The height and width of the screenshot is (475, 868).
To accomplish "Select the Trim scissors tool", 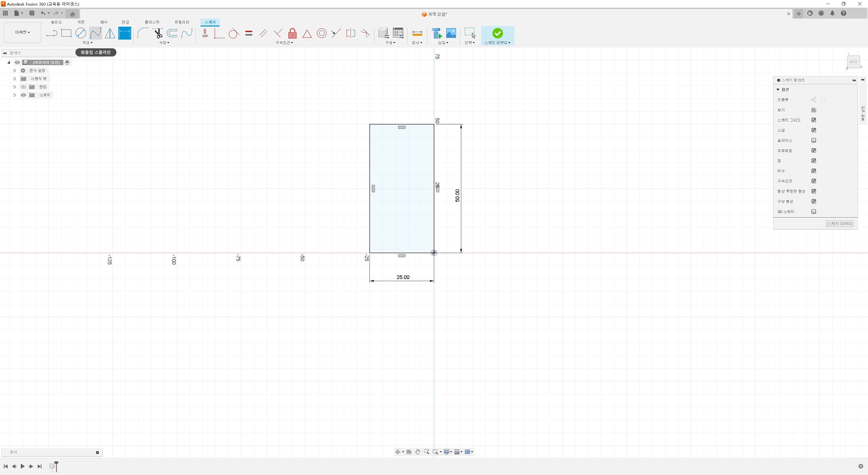I will [158, 33].
